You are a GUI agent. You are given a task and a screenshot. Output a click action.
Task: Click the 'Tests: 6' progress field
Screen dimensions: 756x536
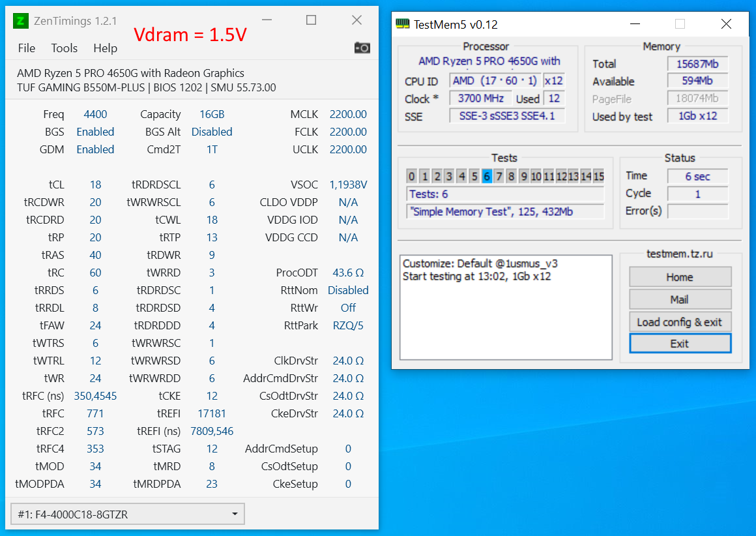[x=505, y=194]
